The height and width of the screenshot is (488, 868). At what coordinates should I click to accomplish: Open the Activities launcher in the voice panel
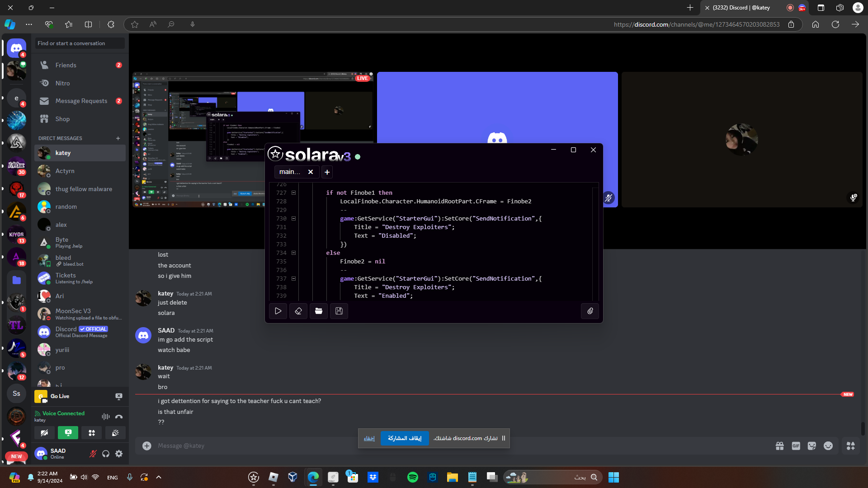click(x=92, y=433)
